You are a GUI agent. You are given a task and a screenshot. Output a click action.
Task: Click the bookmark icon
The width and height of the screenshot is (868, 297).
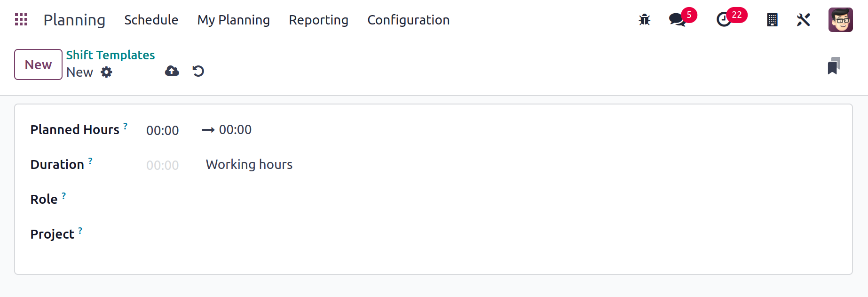coord(834,66)
